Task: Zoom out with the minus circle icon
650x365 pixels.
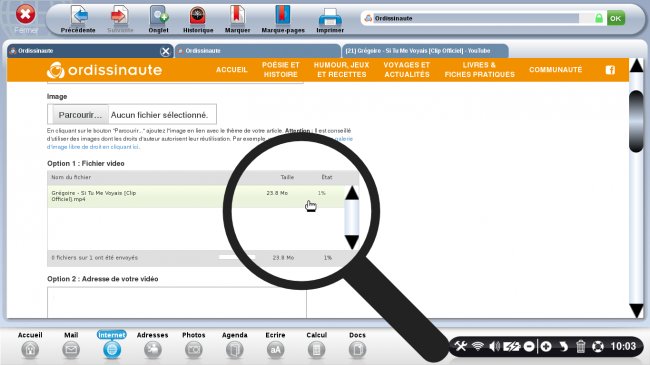Action: [x=529, y=346]
